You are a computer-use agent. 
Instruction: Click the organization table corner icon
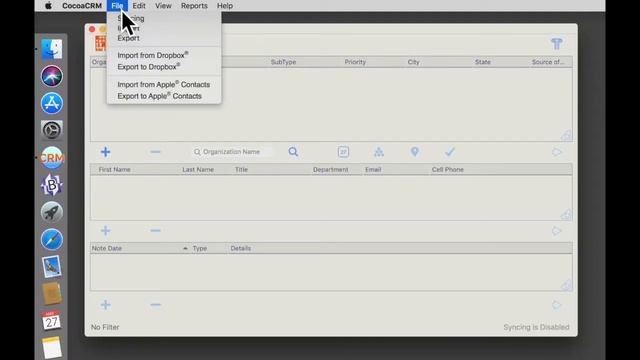pos(566,136)
